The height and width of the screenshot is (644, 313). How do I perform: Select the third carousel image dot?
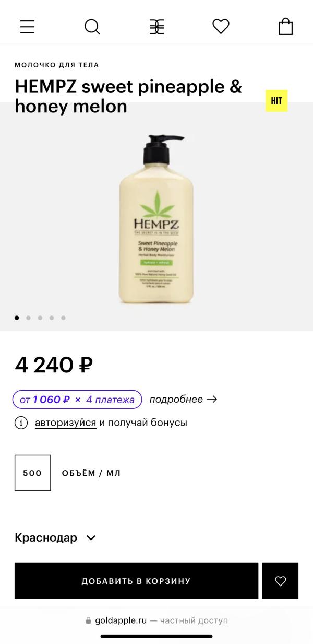tap(40, 318)
